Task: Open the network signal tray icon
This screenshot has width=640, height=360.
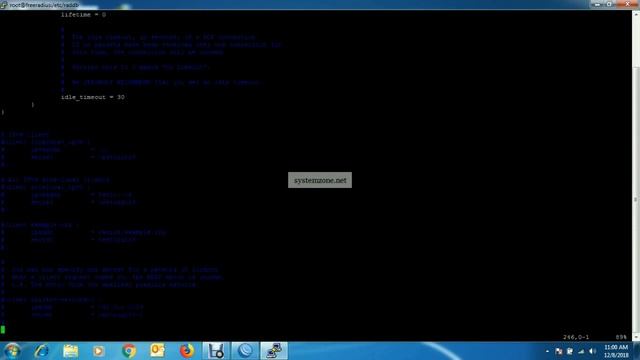Action: tap(581, 351)
